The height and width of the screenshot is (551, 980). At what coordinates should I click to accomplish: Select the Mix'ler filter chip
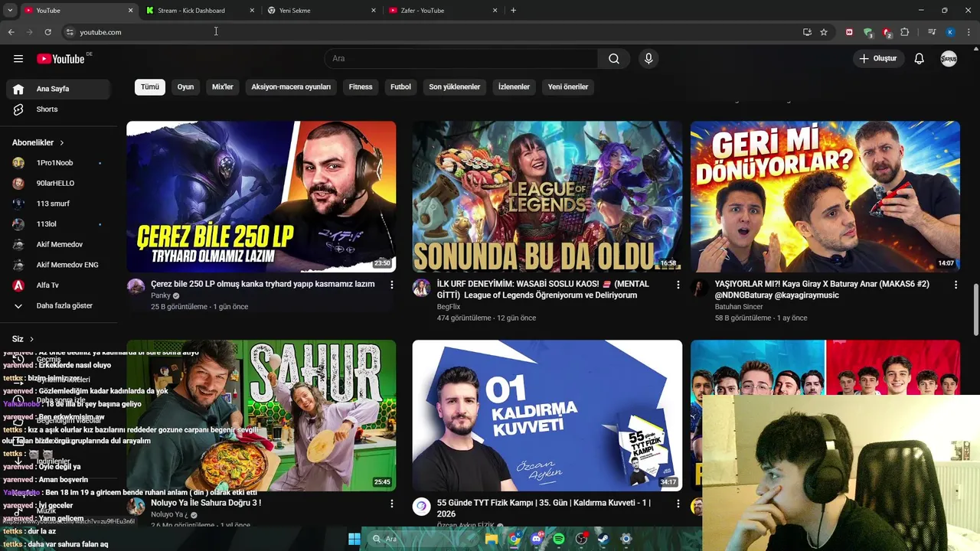pyautogui.click(x=223, y=86)
